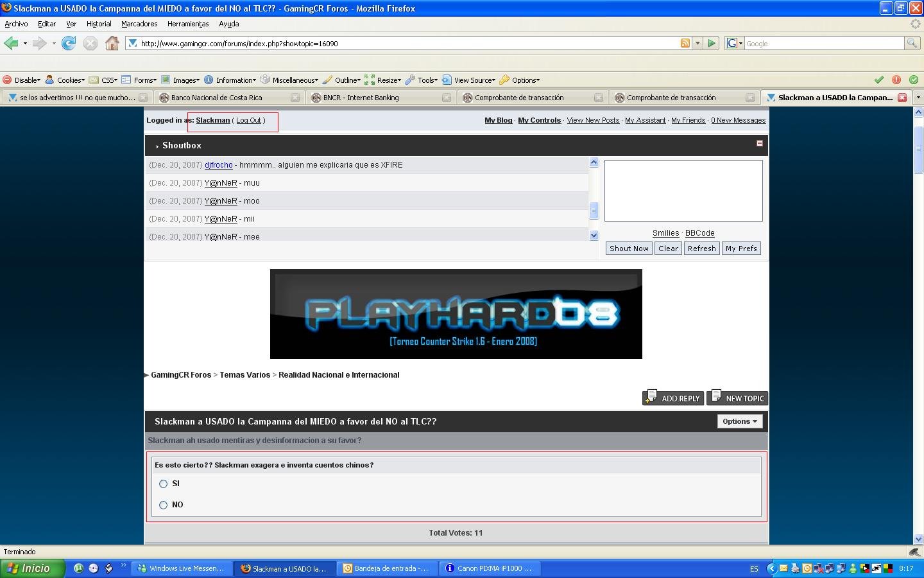Switch to 'se los advertimos' tab

click(77, 98)
